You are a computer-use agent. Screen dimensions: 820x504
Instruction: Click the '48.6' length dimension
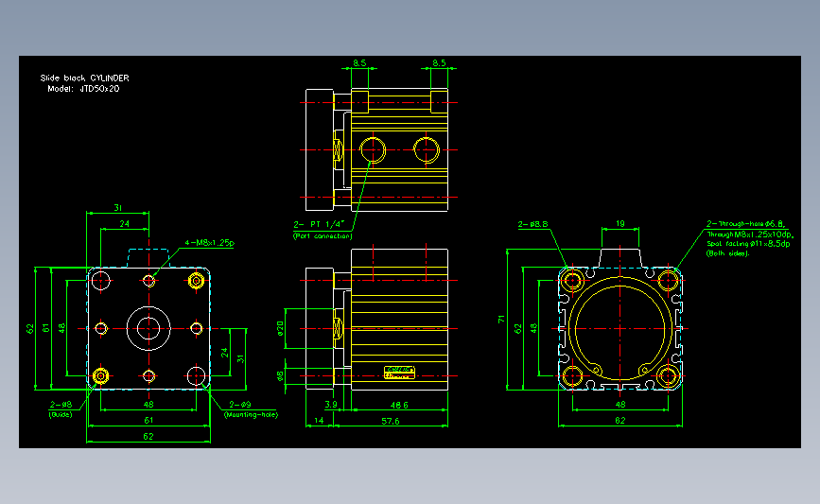[x=399, y=406]
